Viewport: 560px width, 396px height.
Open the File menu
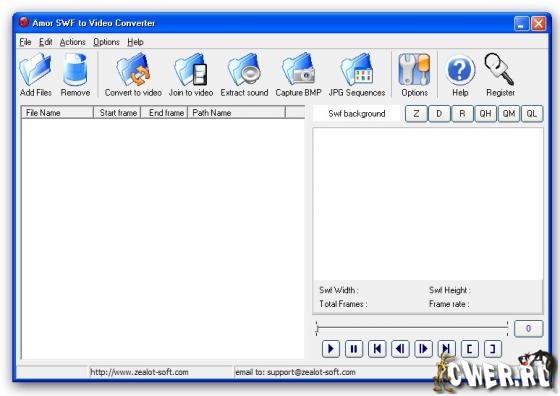(x=25, y=42)
